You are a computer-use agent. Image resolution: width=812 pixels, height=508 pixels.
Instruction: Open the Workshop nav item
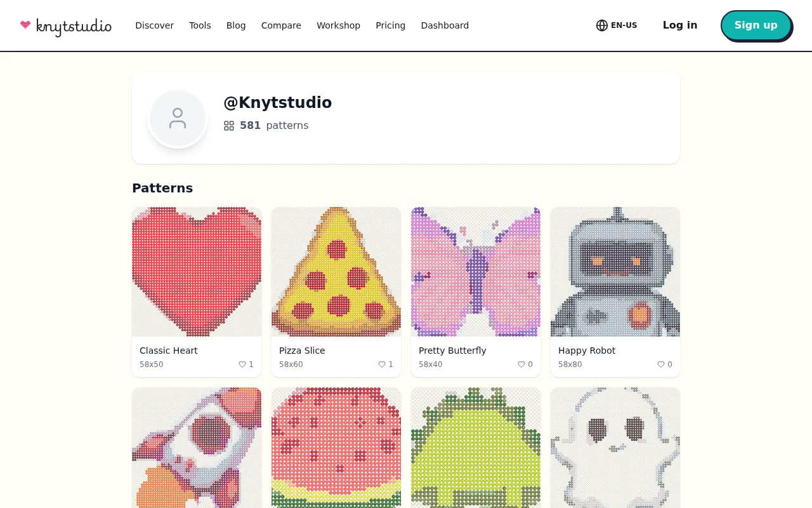338,25
